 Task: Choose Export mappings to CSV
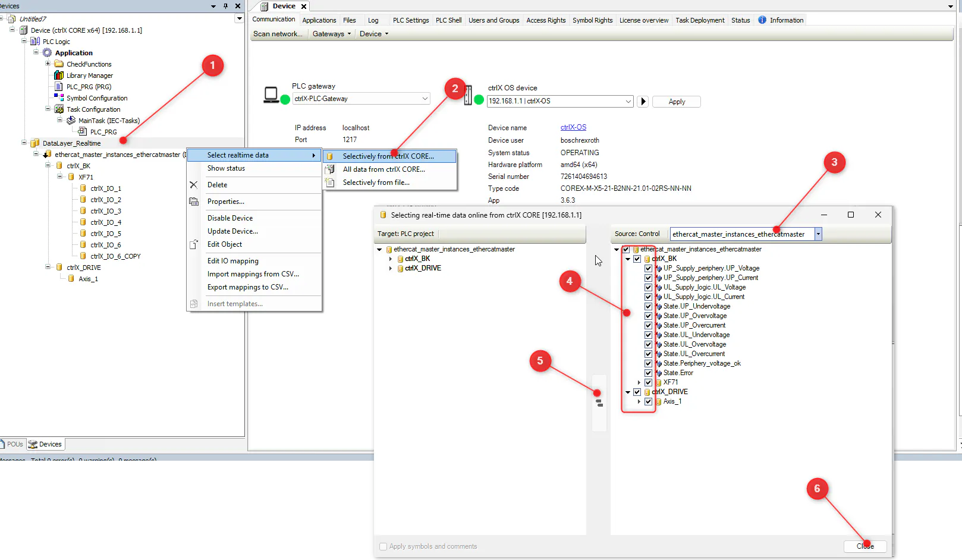pyautogui.click(x=254, y=287)
